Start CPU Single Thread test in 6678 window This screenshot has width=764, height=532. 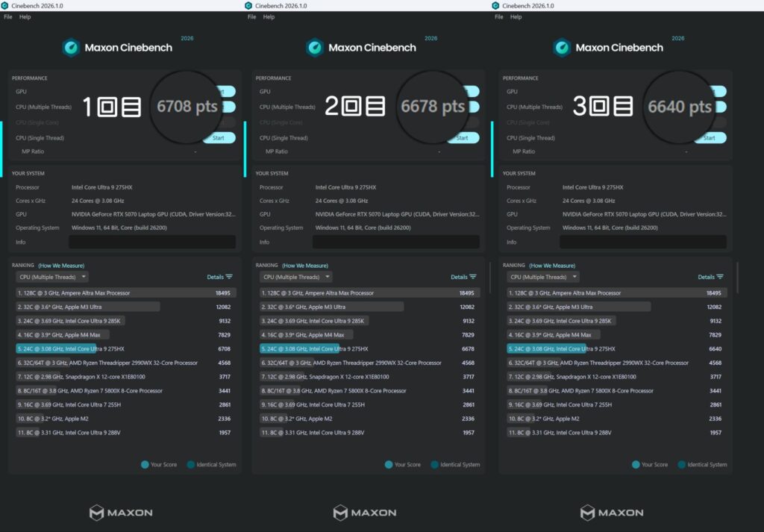(463, 138)
